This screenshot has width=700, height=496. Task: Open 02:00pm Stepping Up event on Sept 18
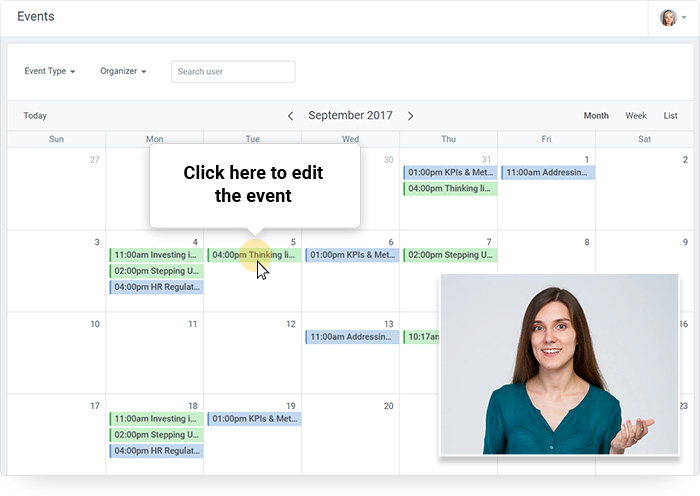[x=156, y=435]
